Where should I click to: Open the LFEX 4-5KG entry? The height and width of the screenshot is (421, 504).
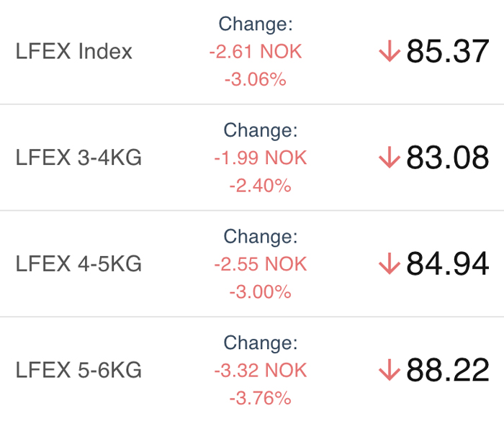tap(252, 264)
